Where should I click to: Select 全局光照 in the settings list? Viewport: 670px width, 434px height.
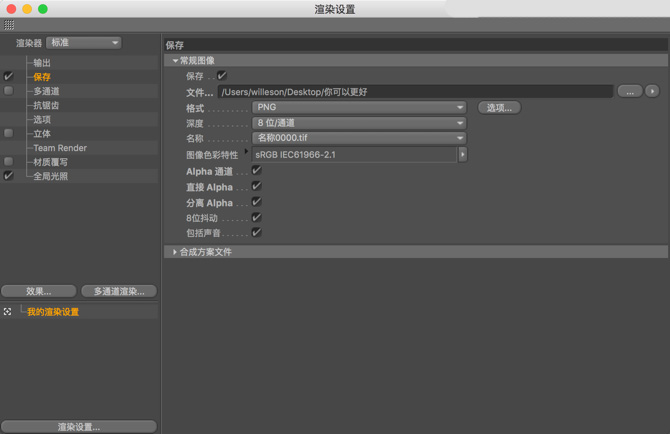(50, 176)
